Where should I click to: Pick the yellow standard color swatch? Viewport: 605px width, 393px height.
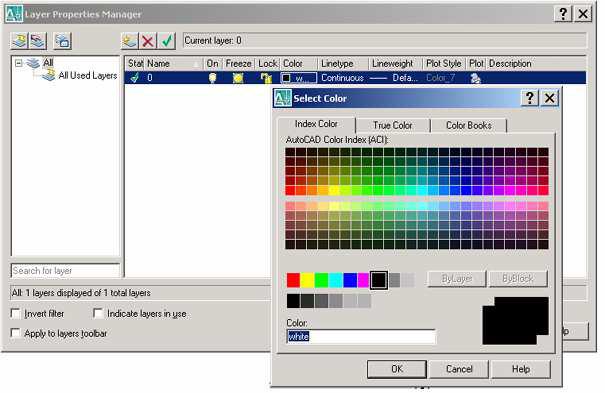[x=308, y=280]
